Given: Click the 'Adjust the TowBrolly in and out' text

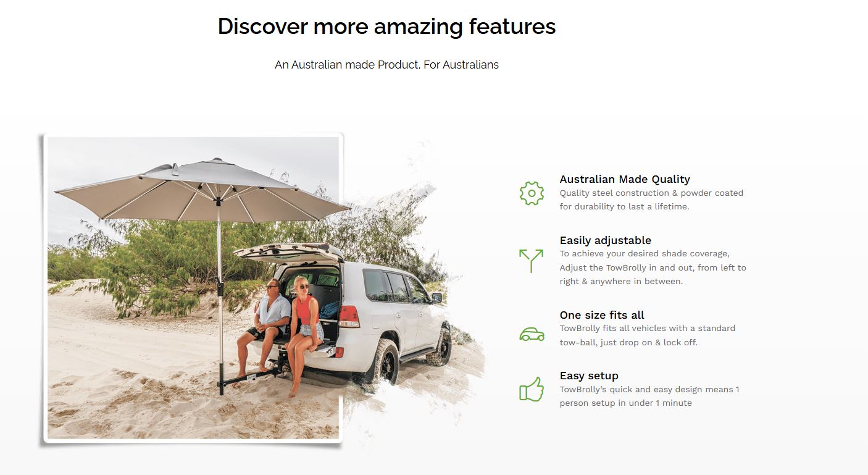Looking at the screenshot, I should [653, 267].
